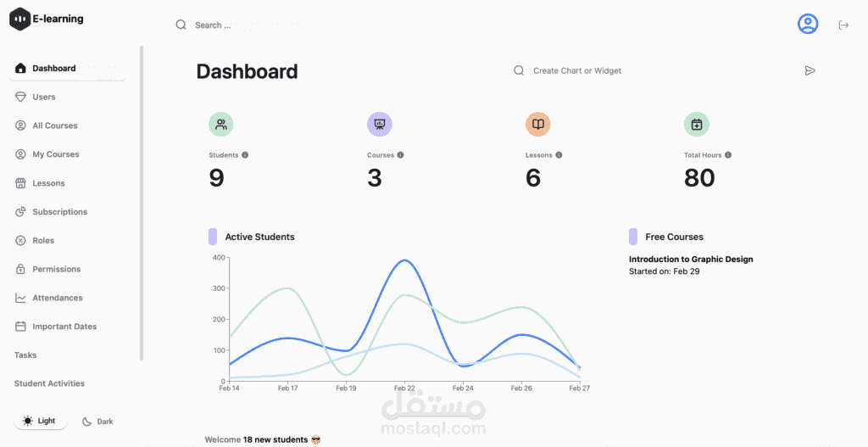
Task: Click the All Courses person icon
Action: [20, 126]
